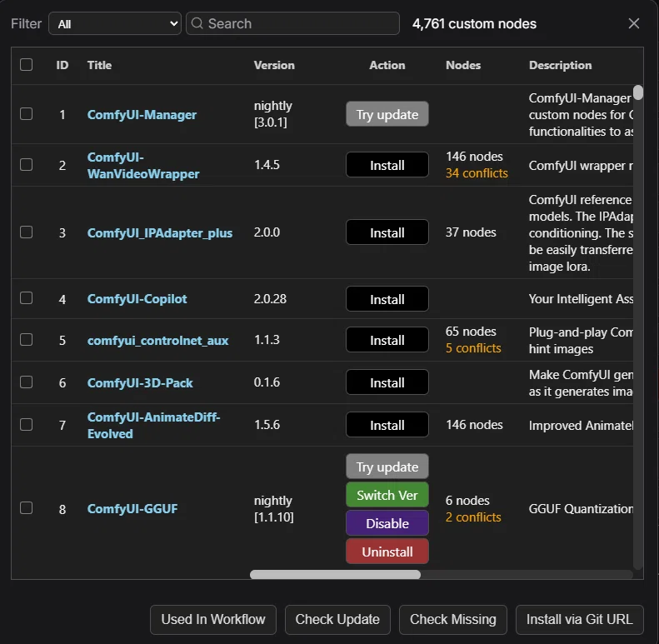Viewport: 659px width, 644px height.
Task: Disable the ComfyUI-GGUF node pack
Action: coord(387,523)
